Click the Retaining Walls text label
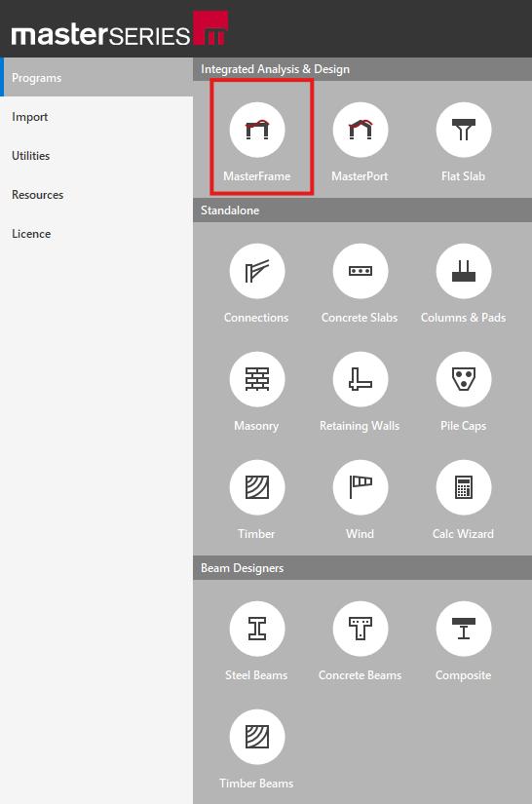This screenshot has width=532, height=804. (x=360, y=426)
